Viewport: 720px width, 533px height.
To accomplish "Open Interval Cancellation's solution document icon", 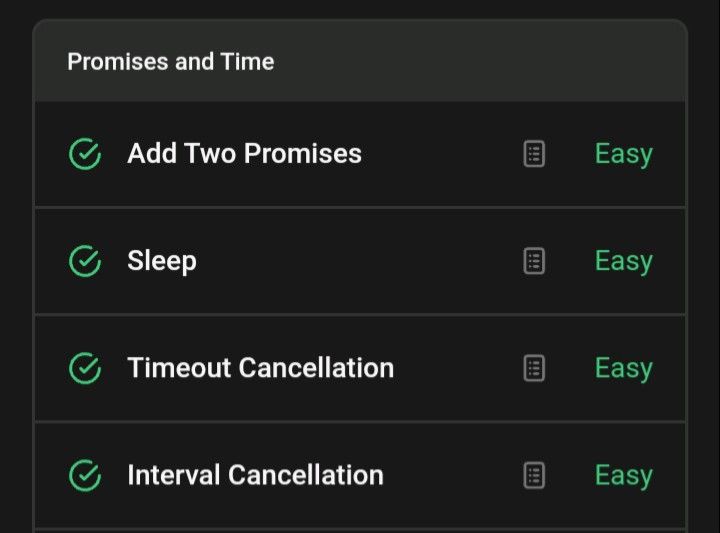I will coord(534,475).
